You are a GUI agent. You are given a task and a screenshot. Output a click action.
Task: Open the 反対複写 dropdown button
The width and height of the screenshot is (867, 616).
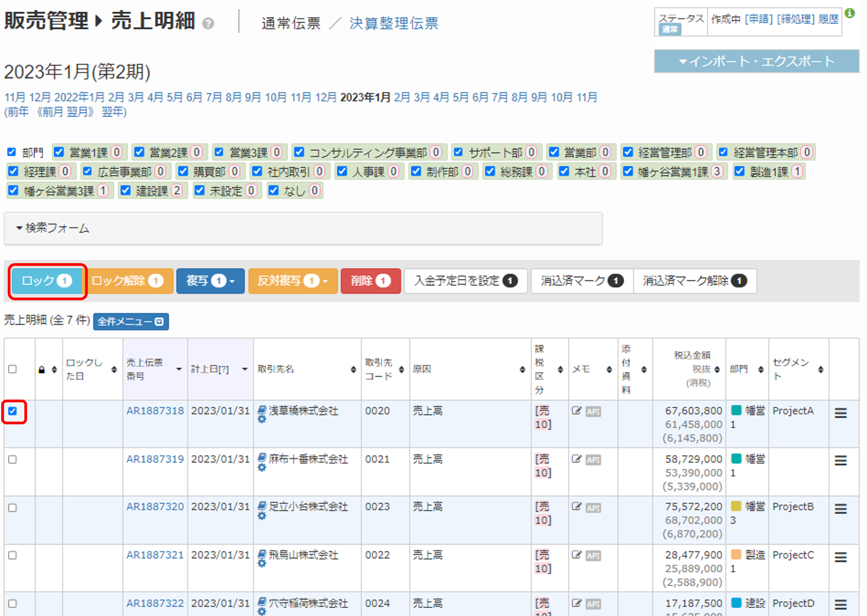[293, 281]
